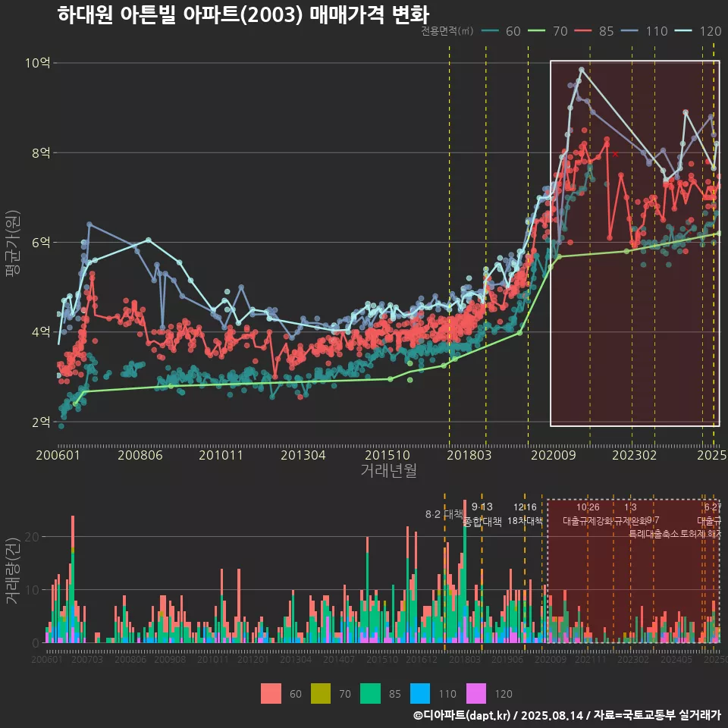728x728 pixels.
Task: Click the purple 120 bar legend swatch
Action: 476,694
